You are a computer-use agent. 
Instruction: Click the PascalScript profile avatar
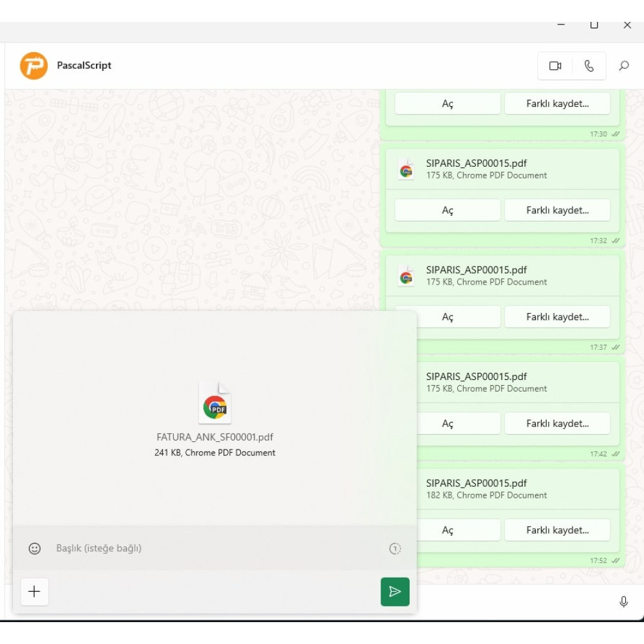click(x=33, y=66)
